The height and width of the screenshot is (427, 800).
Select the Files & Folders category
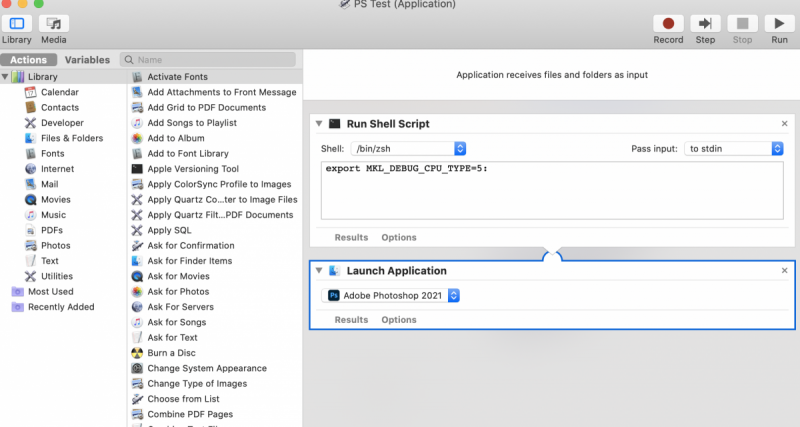[71, 138]
